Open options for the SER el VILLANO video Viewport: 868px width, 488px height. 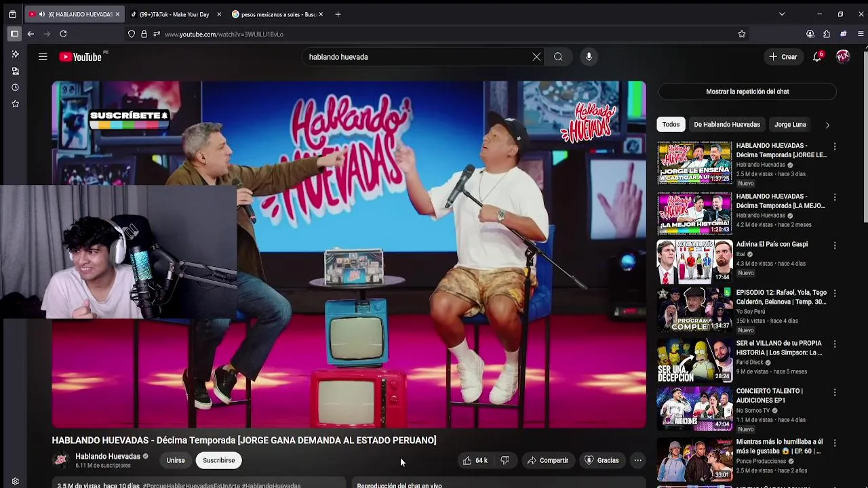coord(834,344)
